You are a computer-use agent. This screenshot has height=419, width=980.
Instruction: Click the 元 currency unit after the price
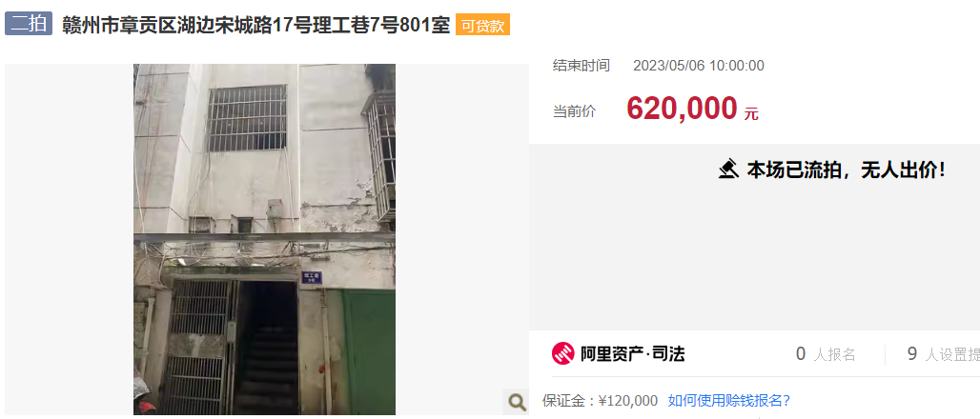point(751,113)
